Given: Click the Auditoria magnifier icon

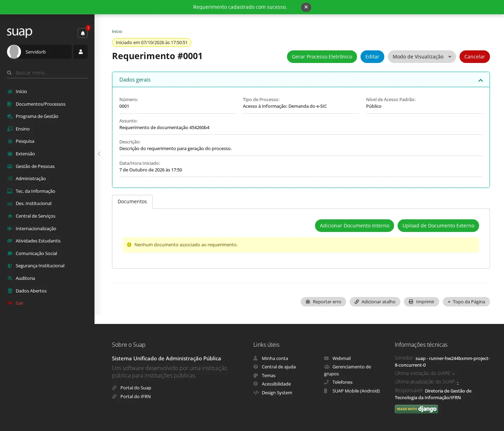Looking at the screenshot, I should coord(10,278).
